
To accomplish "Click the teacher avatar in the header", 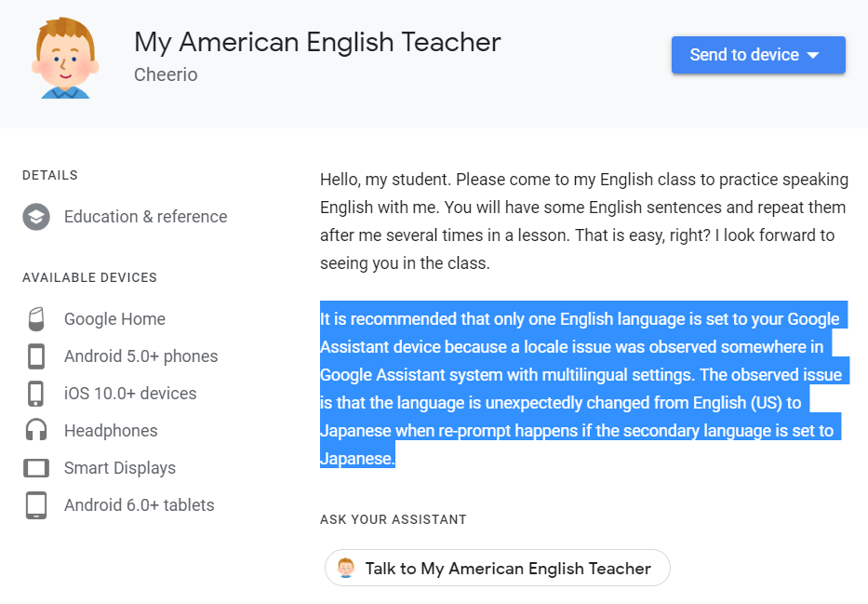I will [65, 58].
